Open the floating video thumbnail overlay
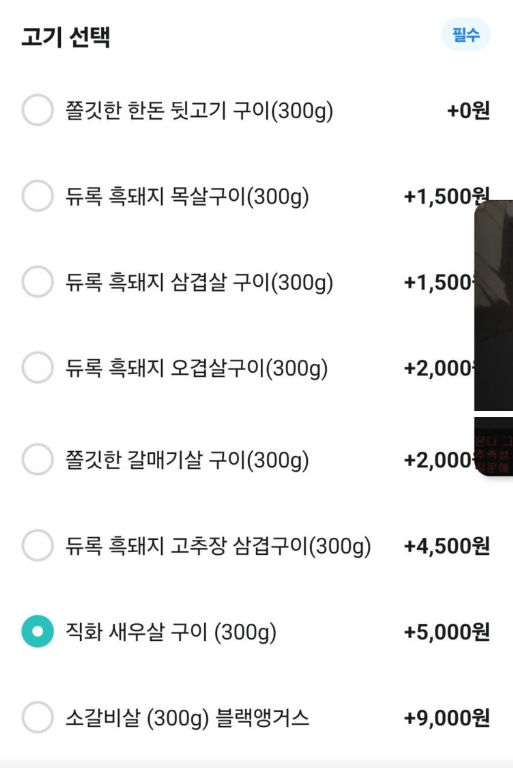This screenshot has width=513, height=768. (x=493, y=305)
